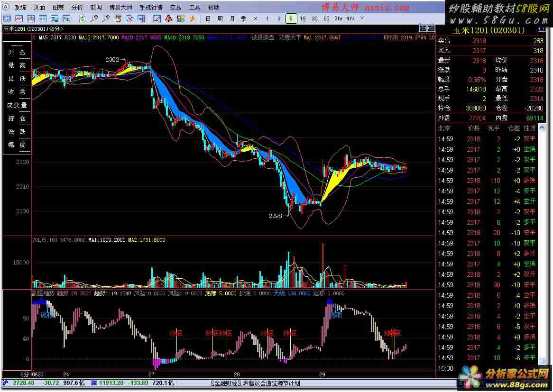Click the 2298 low price marker

(x=276, y=216)
